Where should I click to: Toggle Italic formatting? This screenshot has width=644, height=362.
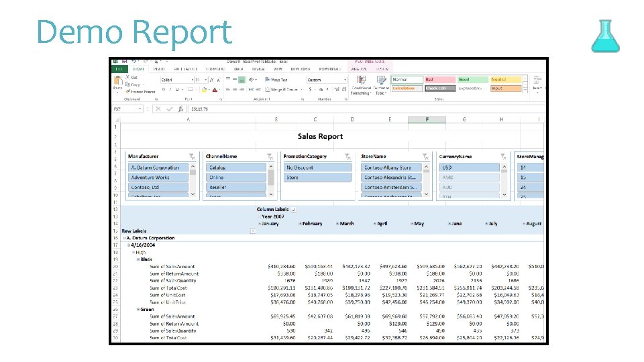point(170,89)
